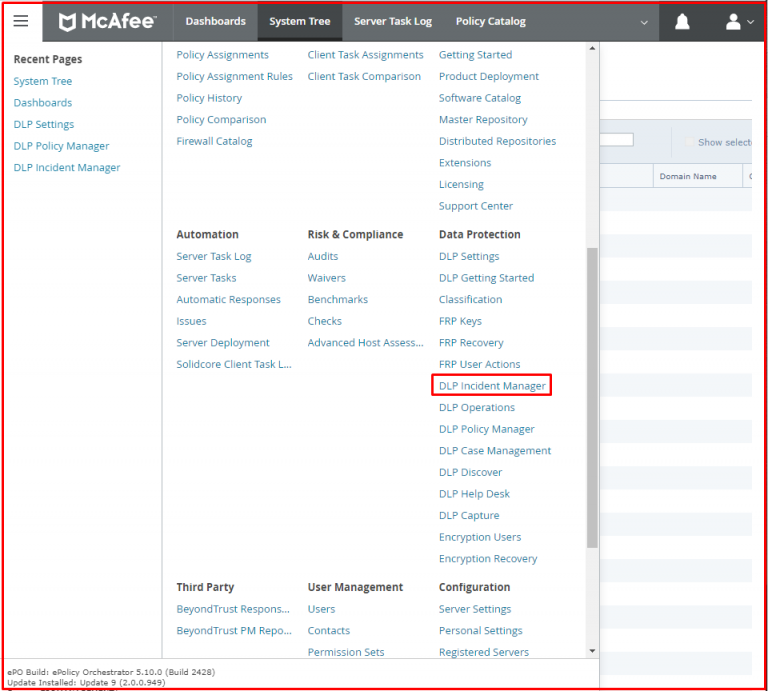Open the Server Task Log tab
768x691 pixels.
click(x=392, y=22)
